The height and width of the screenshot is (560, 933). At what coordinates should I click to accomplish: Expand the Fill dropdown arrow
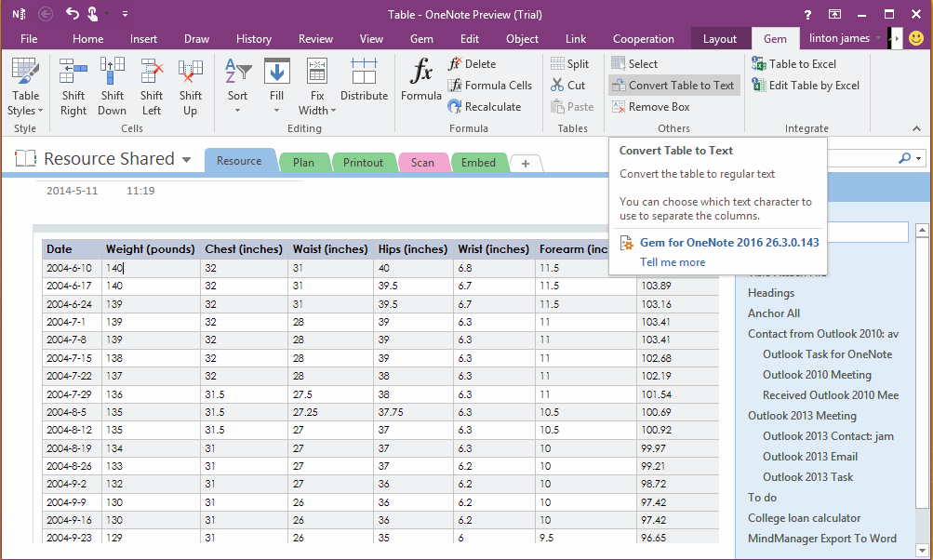pos(276,111)
